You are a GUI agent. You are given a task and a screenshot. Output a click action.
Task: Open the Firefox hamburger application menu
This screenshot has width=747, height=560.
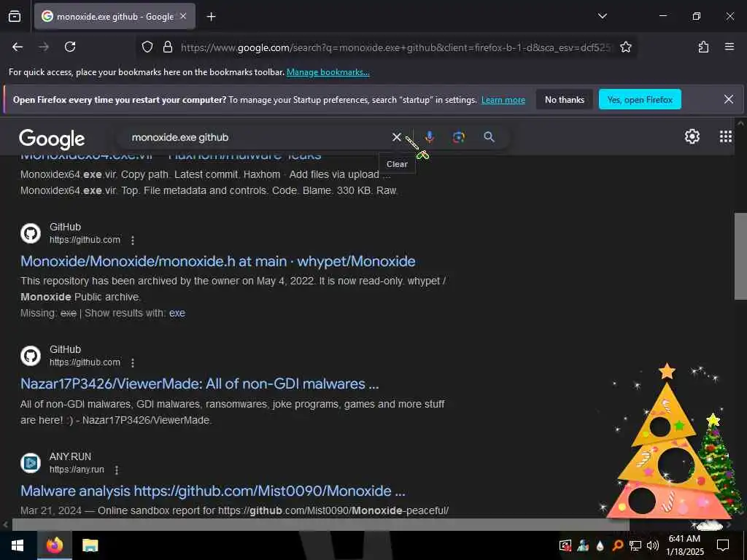click(x=729, y=47)
